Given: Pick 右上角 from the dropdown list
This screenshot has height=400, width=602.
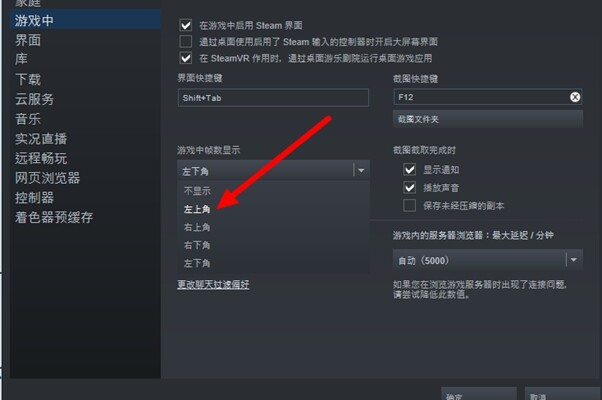Looking at the screenshot, I should click(x=197, y=227).
